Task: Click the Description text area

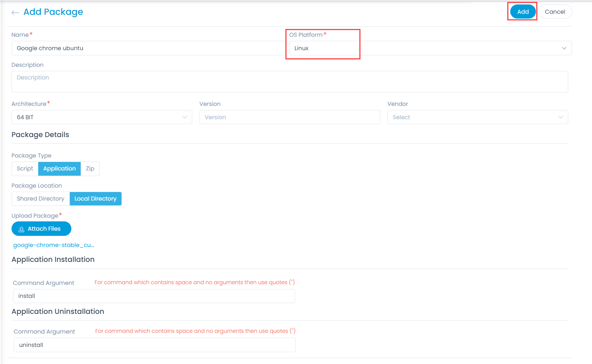Action: click(x=289, y=82)
